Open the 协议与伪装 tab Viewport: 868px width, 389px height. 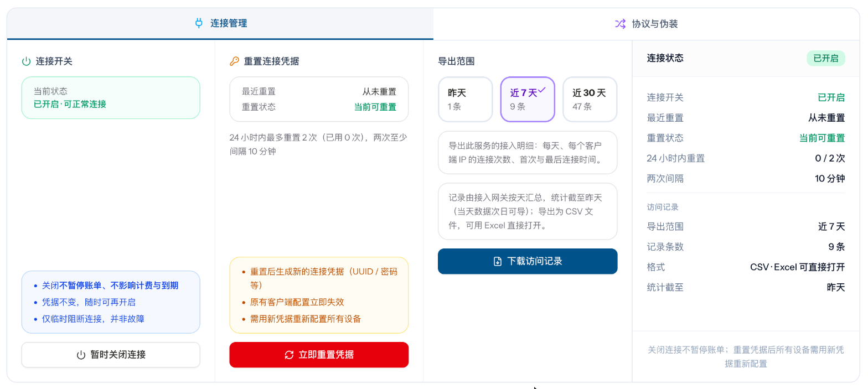(647, 24)
